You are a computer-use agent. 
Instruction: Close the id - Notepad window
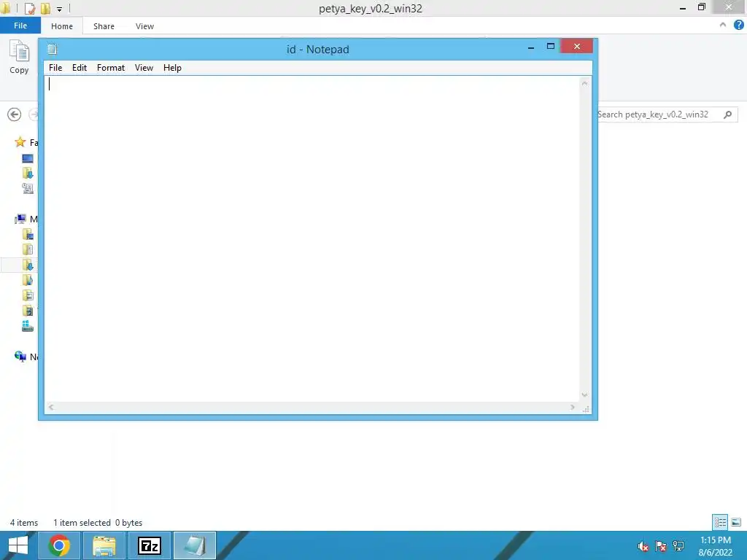(577, 46)
